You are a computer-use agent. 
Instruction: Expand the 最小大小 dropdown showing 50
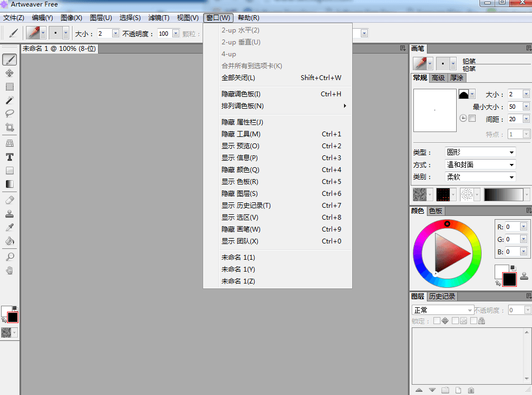[526, 107]
